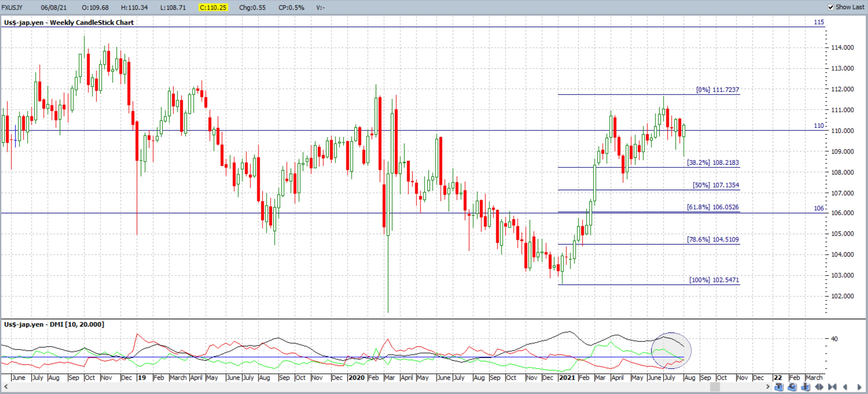This screenshot has width=868, height=394.
Task: Click the Fibonacci [78.6%] 104.5109 label
Action: click(x=713, y=240)
